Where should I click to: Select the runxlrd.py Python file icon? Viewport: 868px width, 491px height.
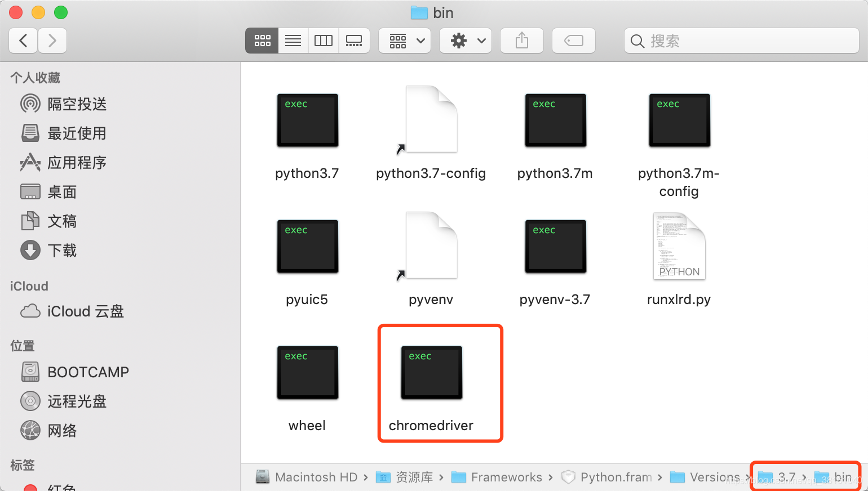click(x=679, y=246)
